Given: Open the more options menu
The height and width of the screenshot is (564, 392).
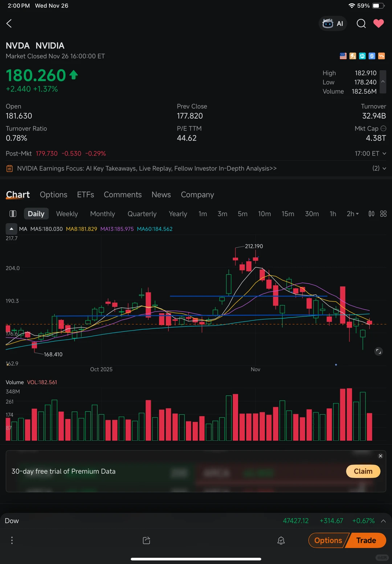Looking at the screenshot, I should click(x=12, y=540).
